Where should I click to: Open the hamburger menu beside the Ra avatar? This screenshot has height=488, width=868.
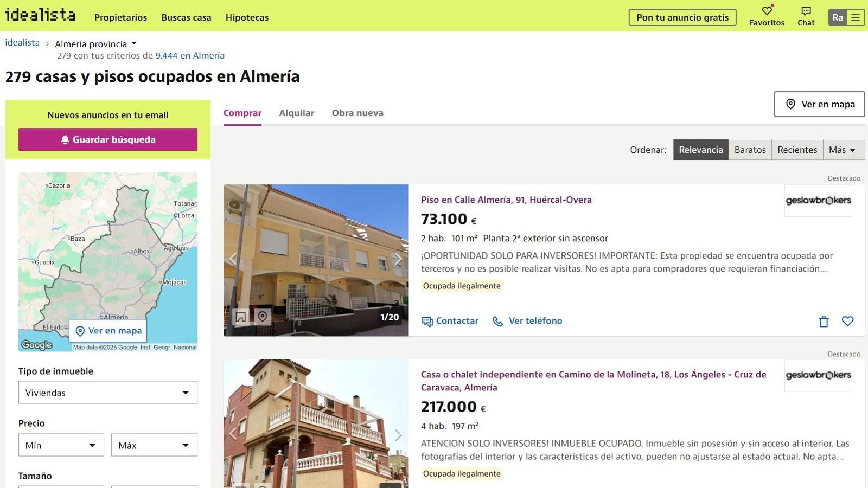(856, 17)
